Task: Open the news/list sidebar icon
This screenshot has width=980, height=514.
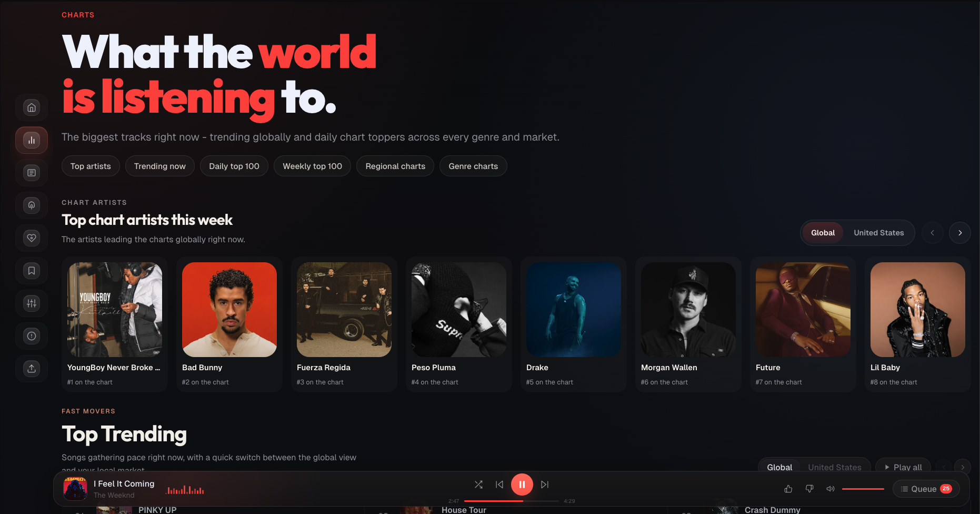Action: tap(32, 173)
